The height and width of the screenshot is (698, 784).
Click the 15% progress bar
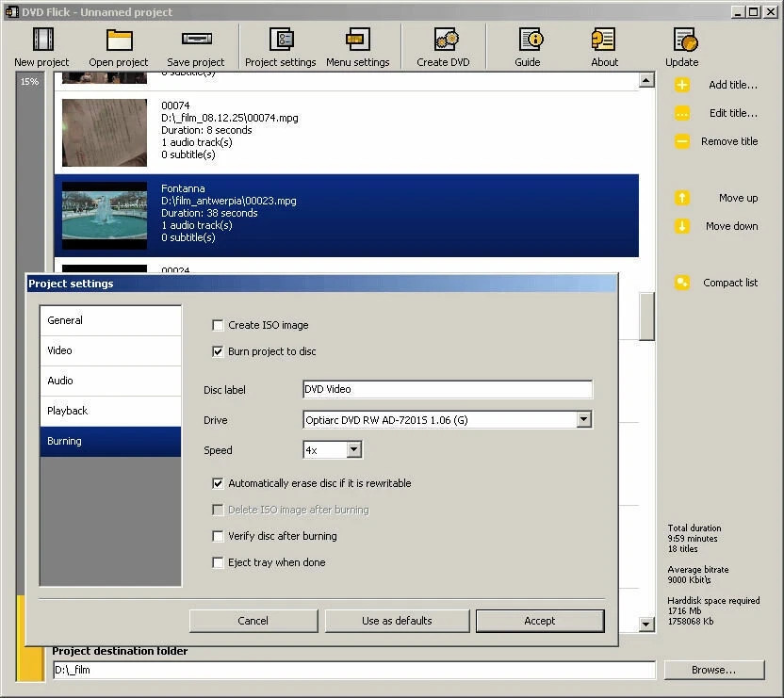(x=28, y=82)
